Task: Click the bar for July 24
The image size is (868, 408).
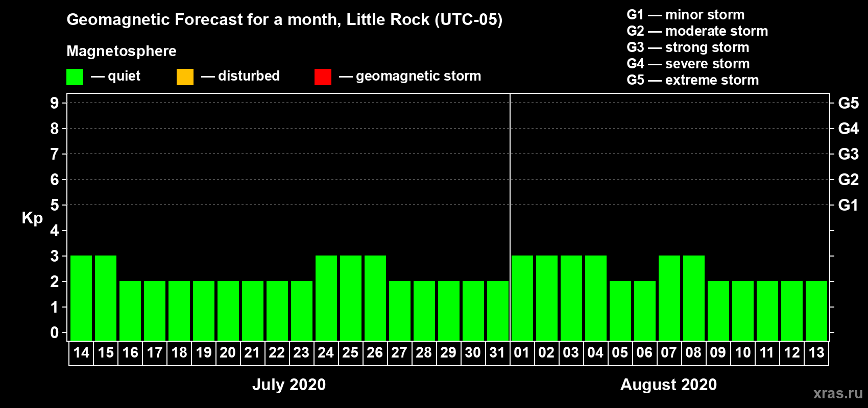Action: [x=326, y=298]
